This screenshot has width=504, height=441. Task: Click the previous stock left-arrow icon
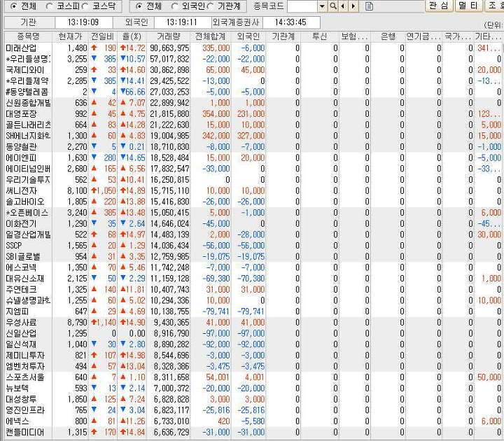(343, 6)
